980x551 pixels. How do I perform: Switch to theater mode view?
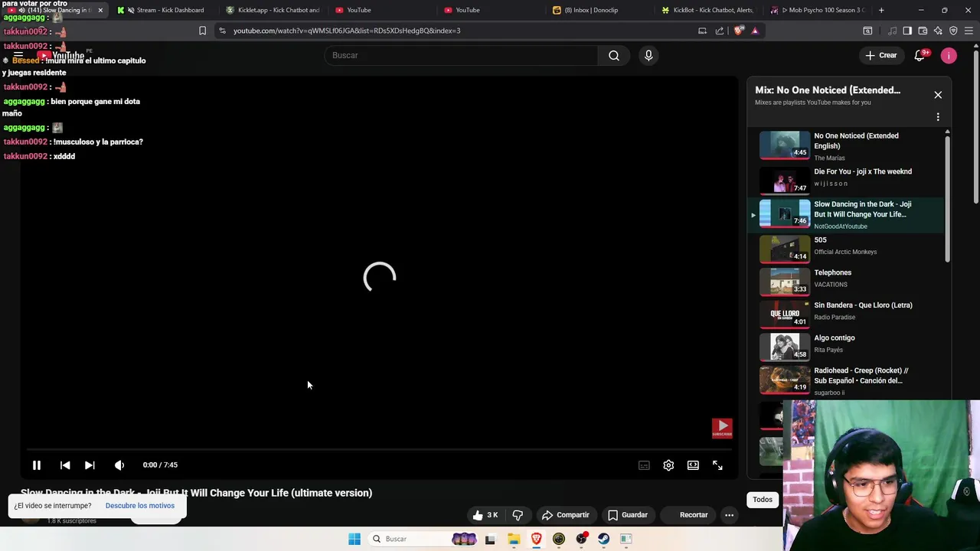(693, 465)
